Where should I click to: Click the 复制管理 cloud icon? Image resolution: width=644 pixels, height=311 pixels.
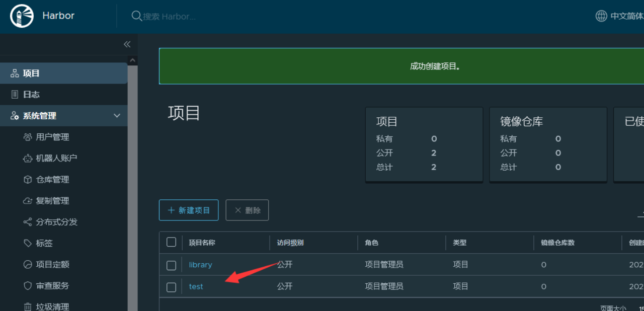[28, 201]
